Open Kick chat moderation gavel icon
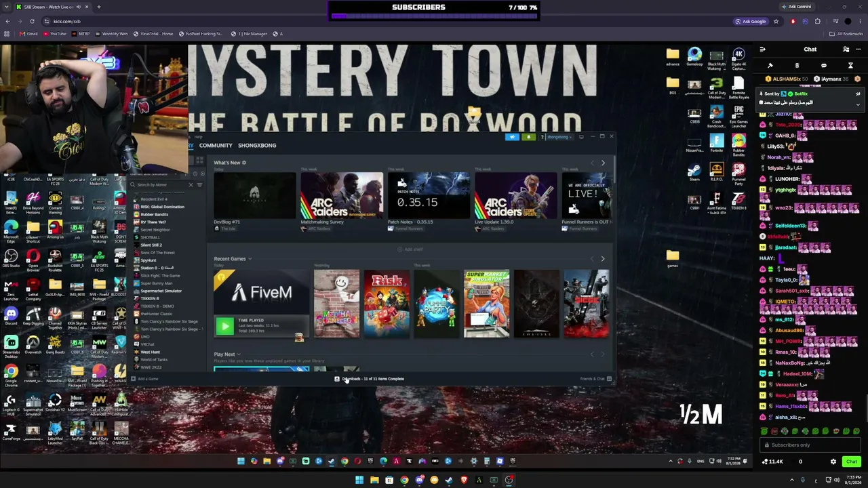 pyautogui.click(x=770, y=66)
